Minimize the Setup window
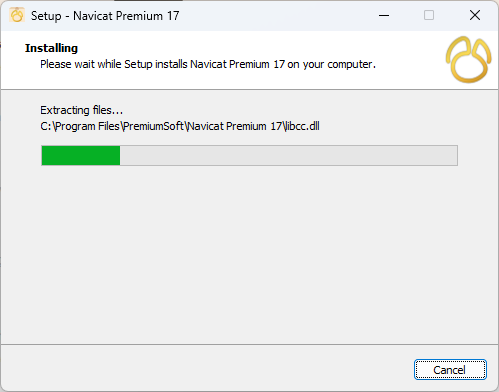The image size is (499, 392). (x=384, y=15)
